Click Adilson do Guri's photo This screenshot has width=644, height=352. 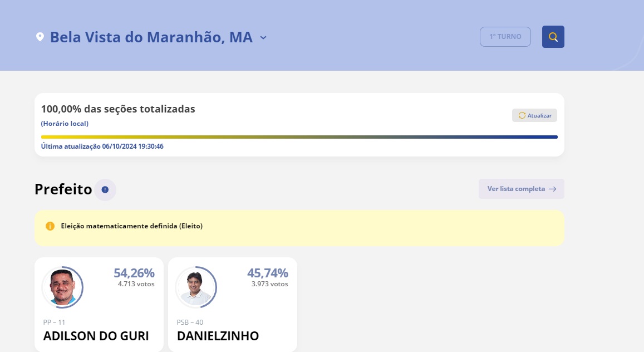click(63, 287)
